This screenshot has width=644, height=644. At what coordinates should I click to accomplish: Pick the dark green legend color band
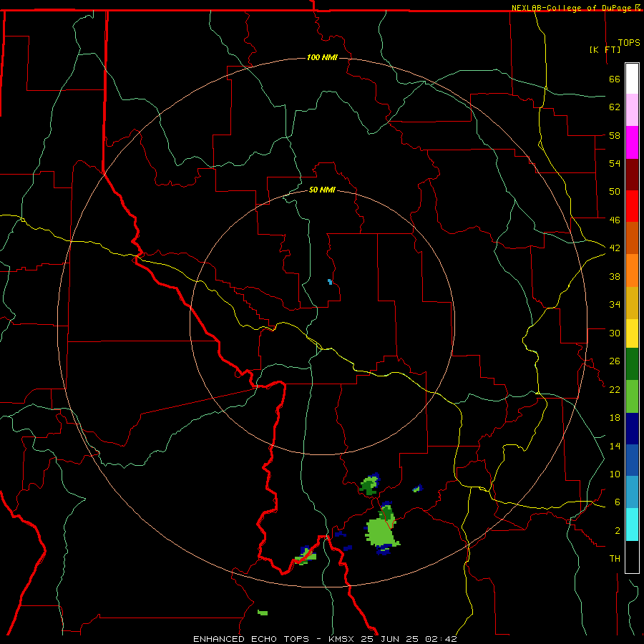[x=632, y=364]
